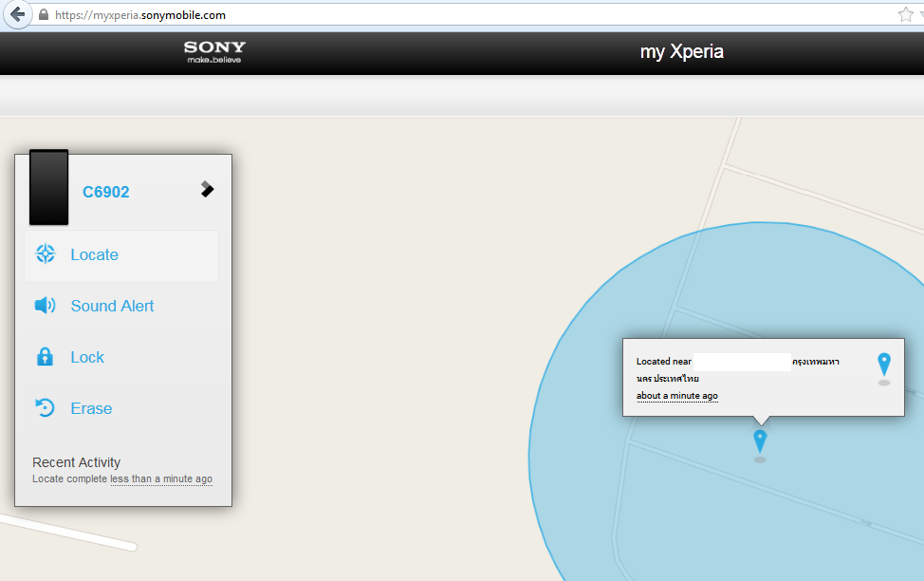
Task: Click the Locate compass icon
Action: coord(46,253)
